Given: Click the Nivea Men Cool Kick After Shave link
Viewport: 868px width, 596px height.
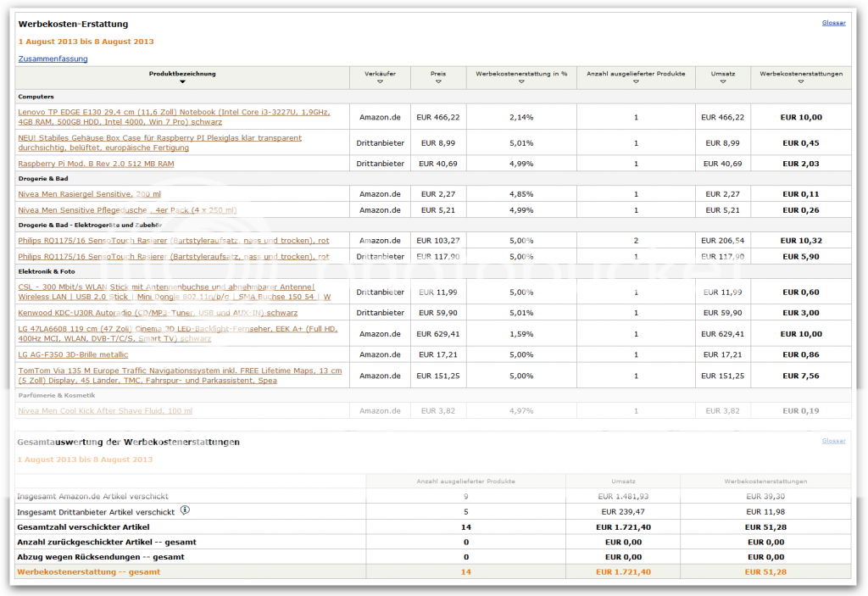Looking at the screenshot, I should 105,411.
